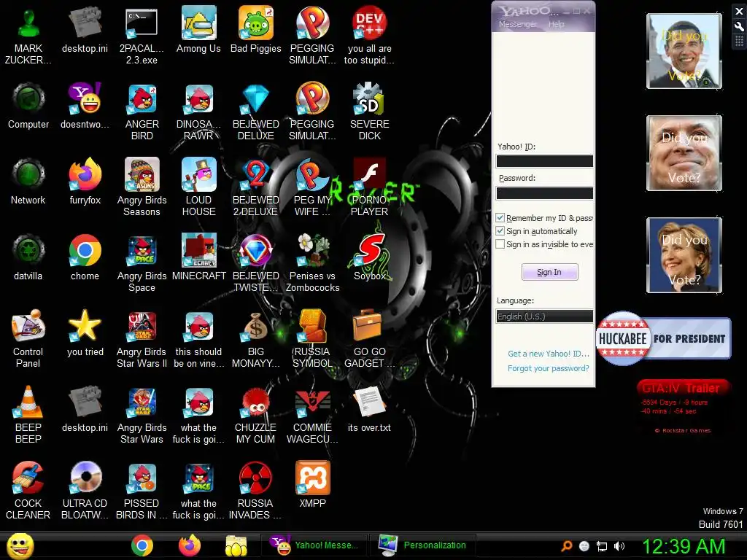Click the GTA:IV Trailer countdown gadget
This screenshot has height=560, width=747.
tap(682, 406)
